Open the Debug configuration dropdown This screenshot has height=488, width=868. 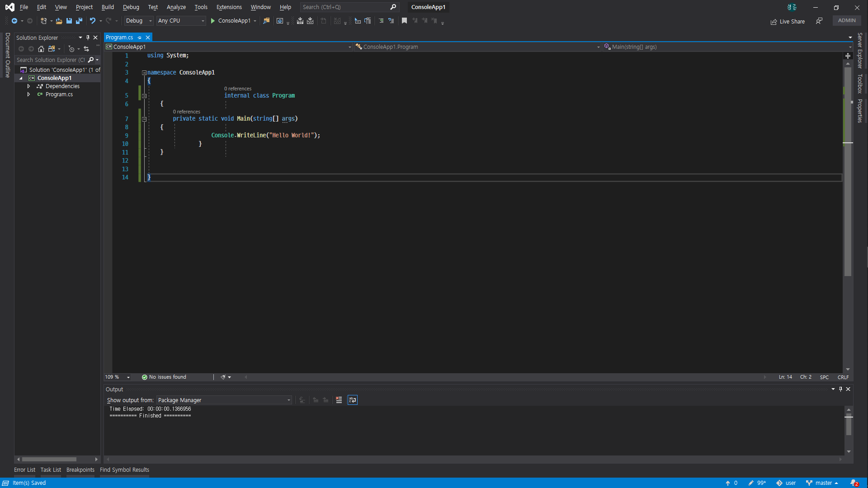tap(139, 21)
